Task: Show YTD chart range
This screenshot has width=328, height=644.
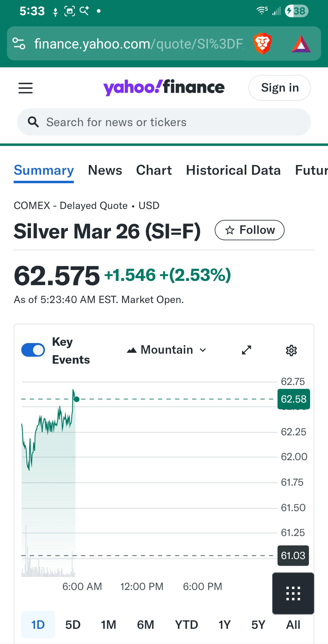Action: (x=186, y=625)
